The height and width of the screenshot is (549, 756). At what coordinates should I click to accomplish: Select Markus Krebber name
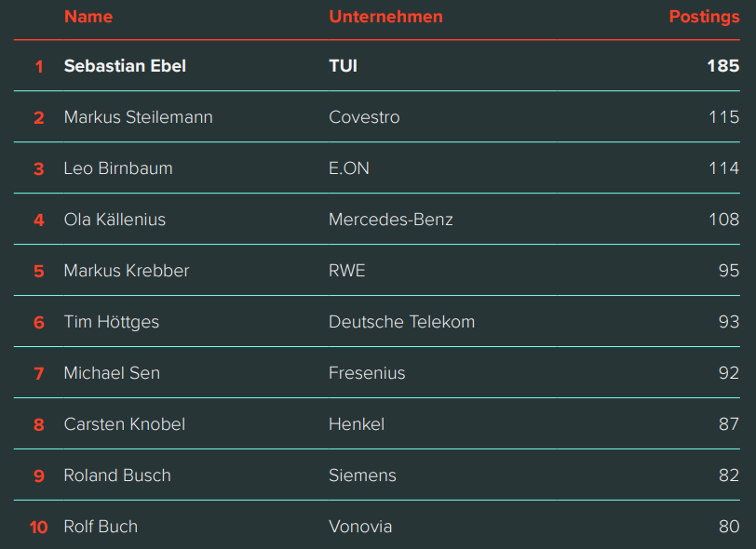[127, 271]
